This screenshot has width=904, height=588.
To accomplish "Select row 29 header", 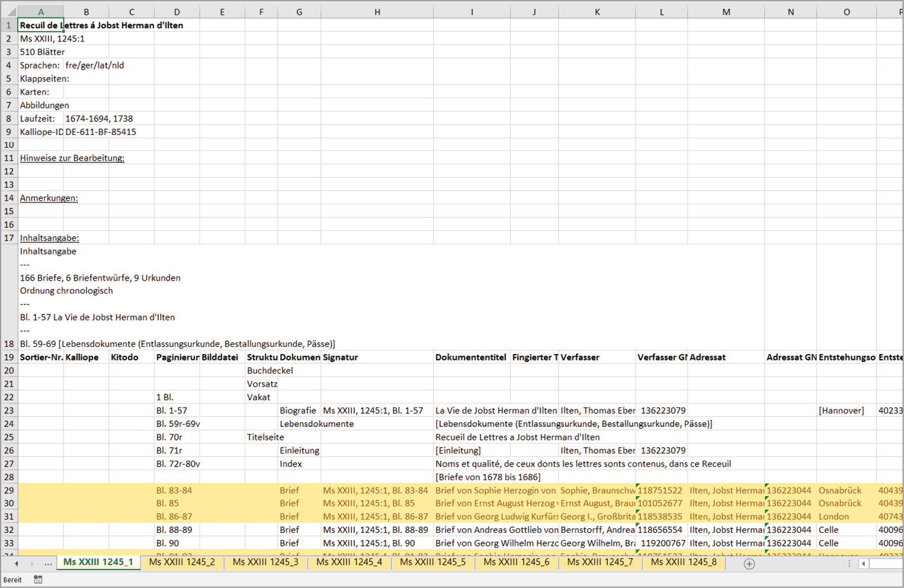I will pos(9,490).
